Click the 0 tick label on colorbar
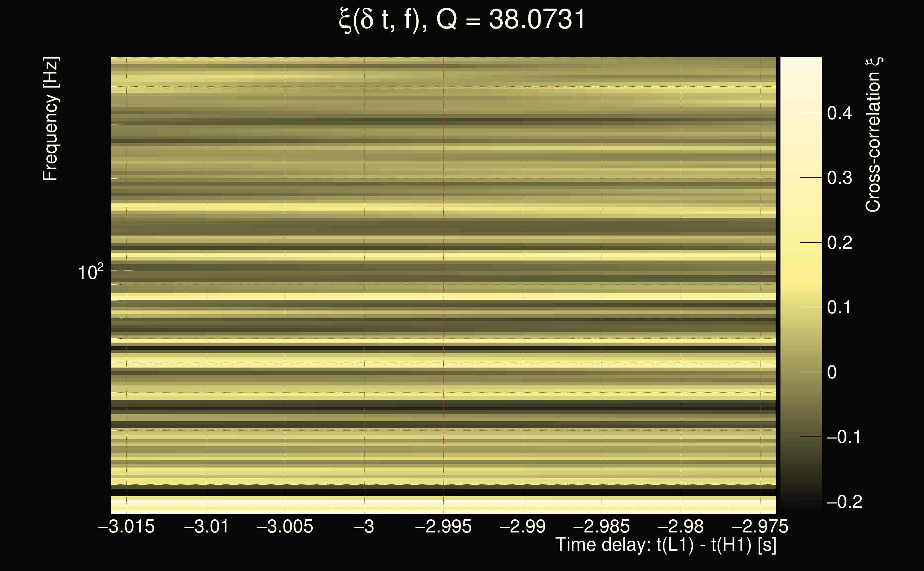Screen dimensions: 924x571 832,372
